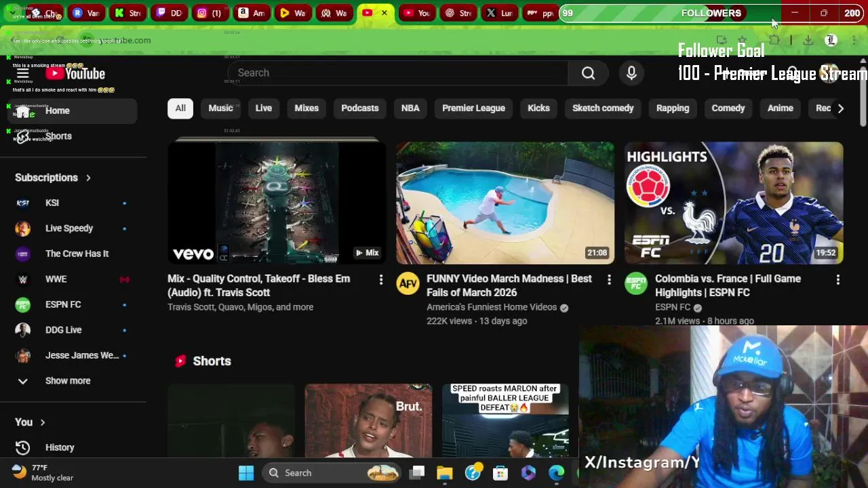Open The Crew Has It channel avatar
Image resolution: width=868 pixels, height=488 pixels.
click(x=23, y=253)
